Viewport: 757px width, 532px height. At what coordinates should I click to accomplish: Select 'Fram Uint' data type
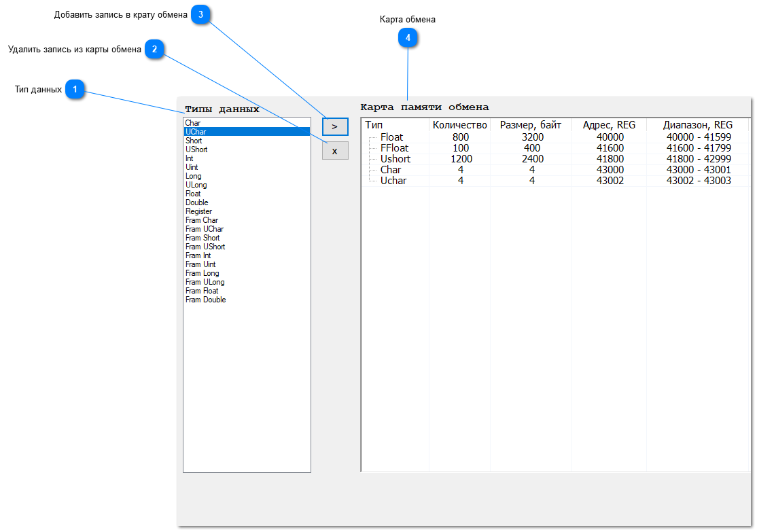(x=247, y=264)
